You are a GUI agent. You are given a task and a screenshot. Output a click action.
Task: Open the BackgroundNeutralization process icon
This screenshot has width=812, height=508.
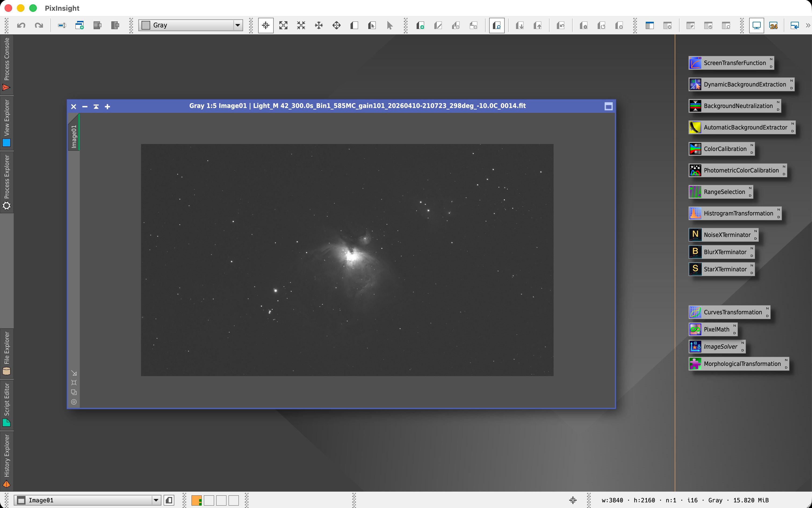(x=734, y=106)
